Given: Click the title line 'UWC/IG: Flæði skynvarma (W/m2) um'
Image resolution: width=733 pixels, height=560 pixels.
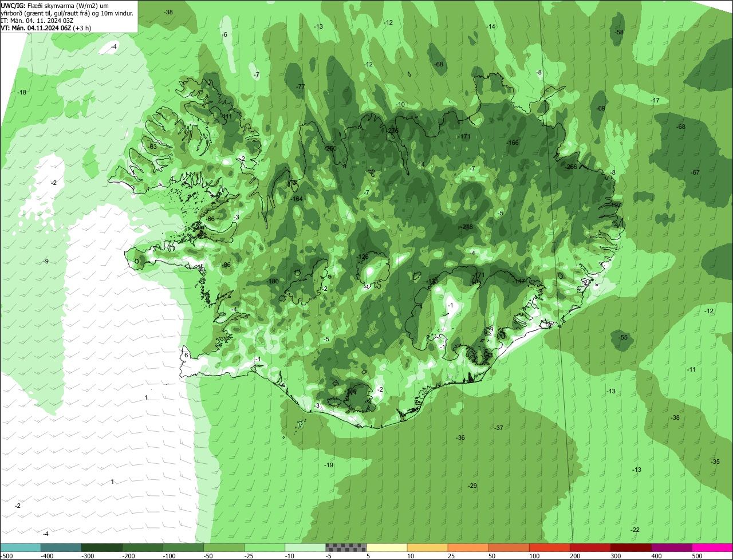Looking at the screenshot, I should (x=55, y=5).
